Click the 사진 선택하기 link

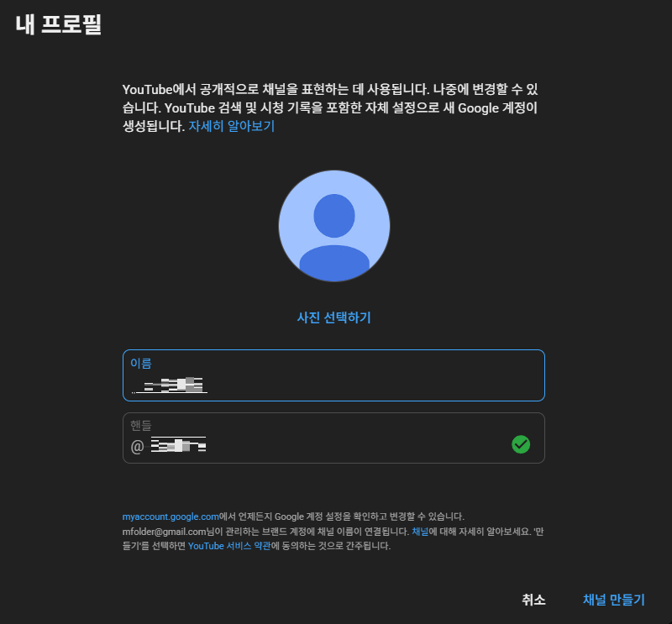(x=333, y=317)
